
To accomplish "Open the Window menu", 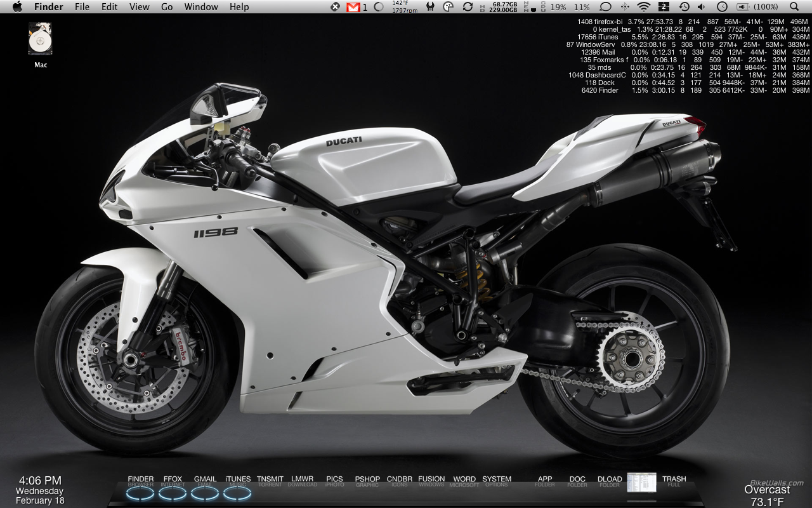I will [x=200, y=7].
